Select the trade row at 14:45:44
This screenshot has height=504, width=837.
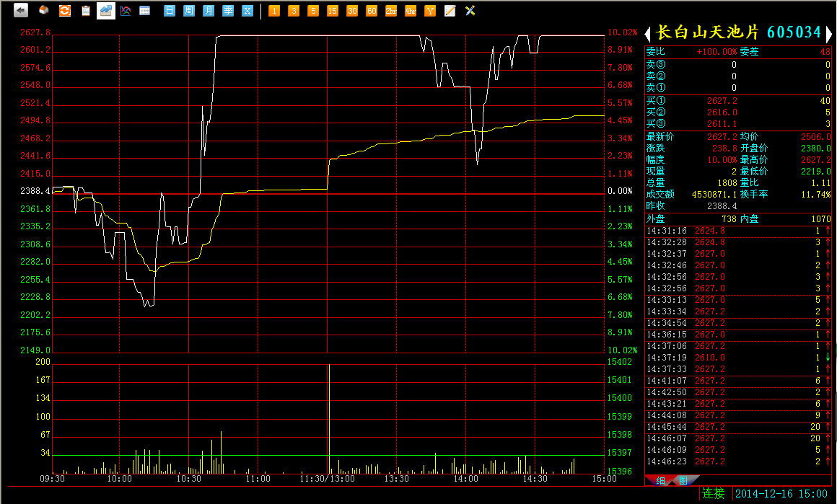click(738, 427)
